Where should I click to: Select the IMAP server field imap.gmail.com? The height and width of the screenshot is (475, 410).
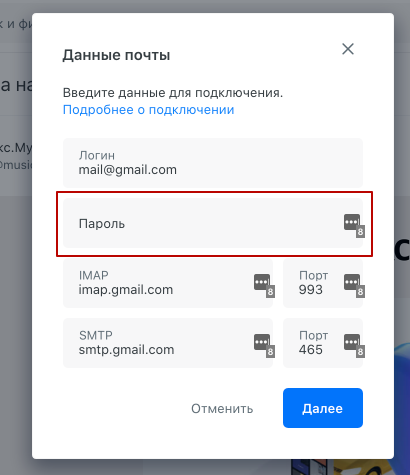(168, 283)
